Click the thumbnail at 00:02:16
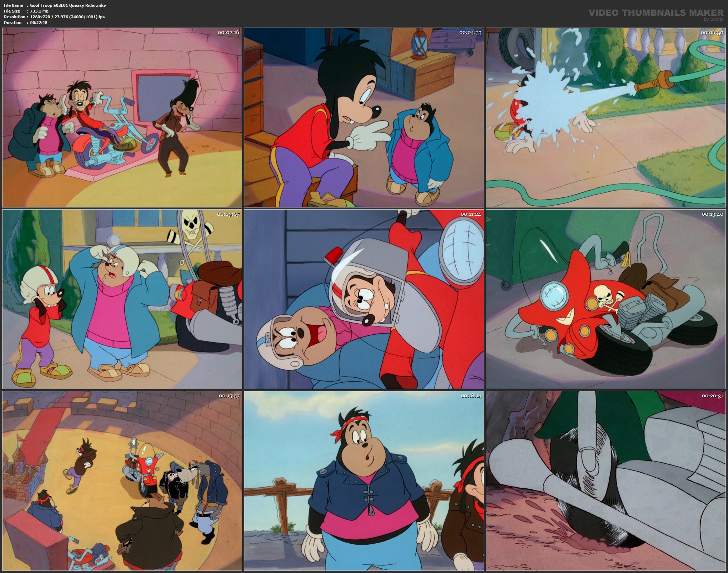 tap(122, 118)
